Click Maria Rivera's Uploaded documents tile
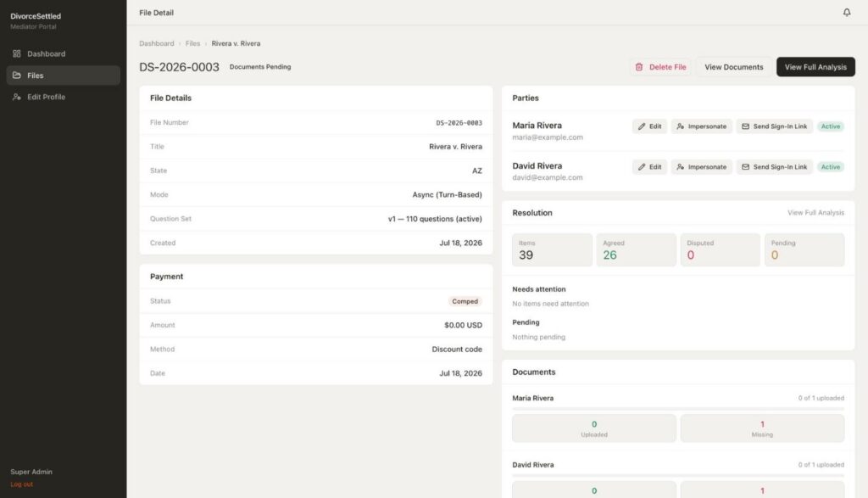This screenshot has width=868, height=498. pos(594,428)
